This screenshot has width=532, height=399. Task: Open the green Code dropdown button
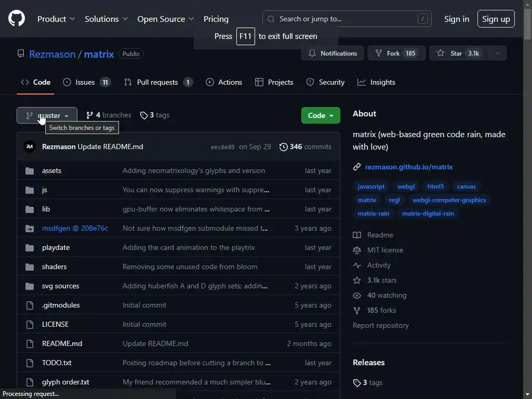321,115
